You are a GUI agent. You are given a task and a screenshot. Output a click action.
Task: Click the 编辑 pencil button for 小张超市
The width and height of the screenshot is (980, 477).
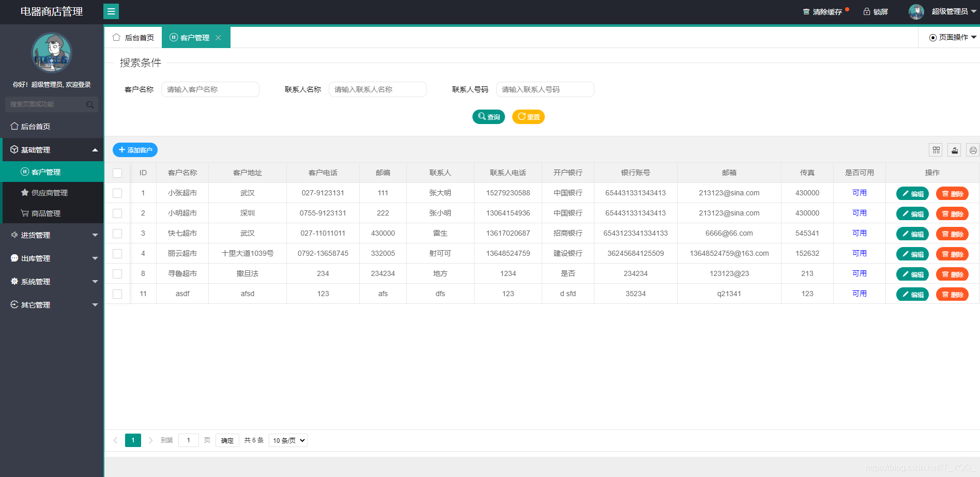tap(912, 193)
